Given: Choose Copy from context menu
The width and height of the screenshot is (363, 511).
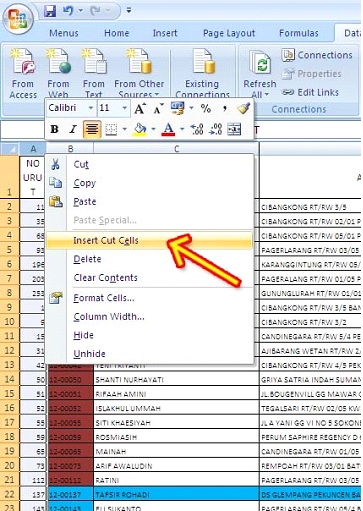Looking at the screenshot, I should tap(149, 183).
